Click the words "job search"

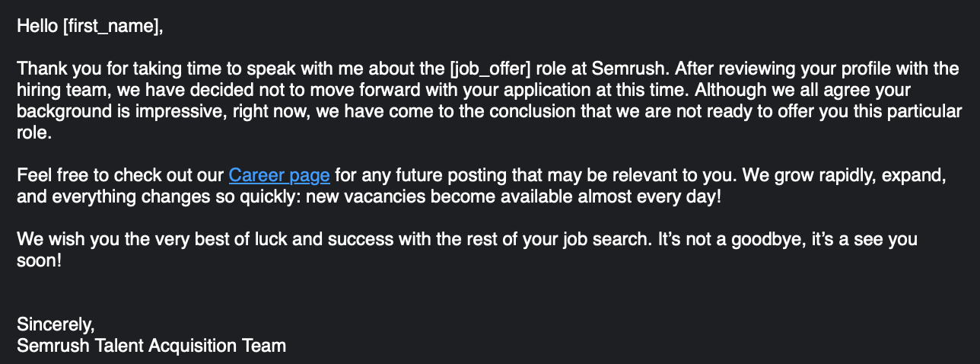tap(606, 239)
